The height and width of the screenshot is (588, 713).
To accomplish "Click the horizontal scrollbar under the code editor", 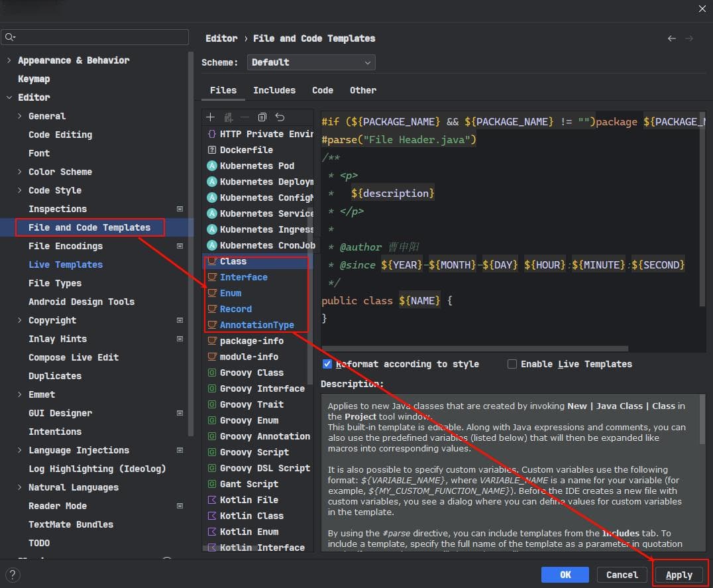I will pyautogui.click(x=474, y=349).
